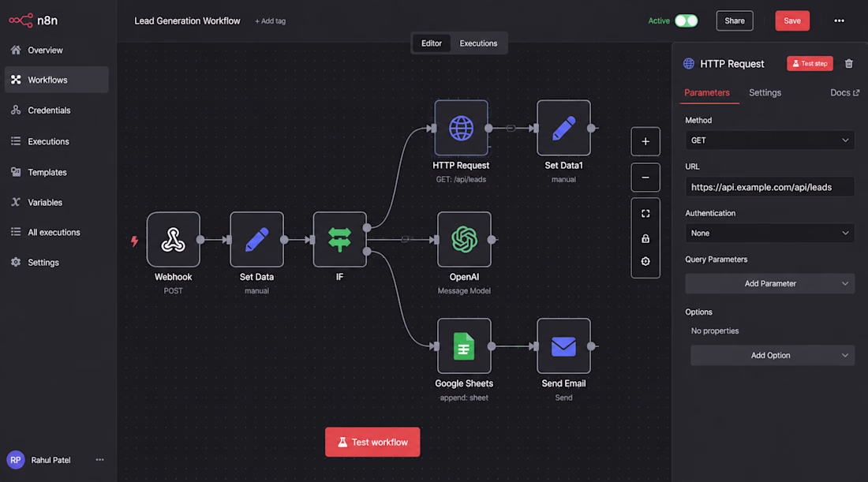
Task: Click the n8n logo
Action: coord(33,21)
